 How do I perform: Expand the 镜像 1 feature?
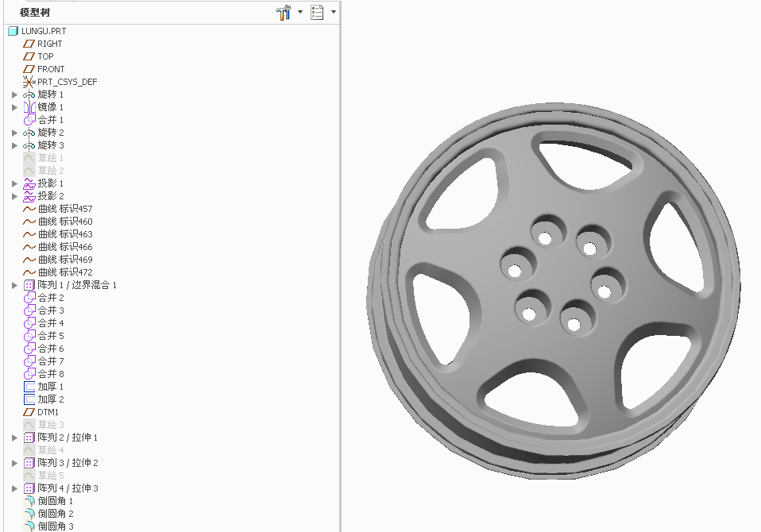click(x=14, y=107)
